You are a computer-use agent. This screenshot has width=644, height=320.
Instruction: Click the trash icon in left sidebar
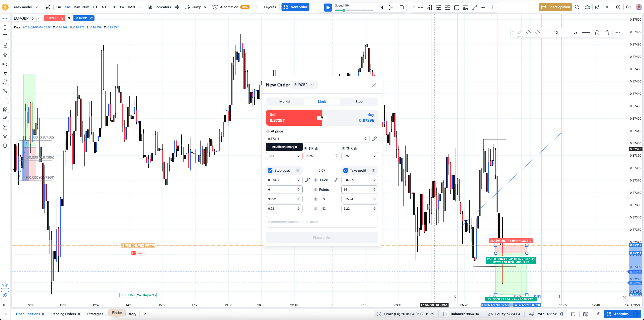[5, 145]
